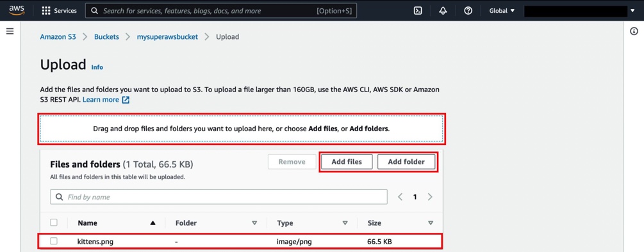The width and height of the screenshot is (644, 252).
Task: Click the search icon in top search bar
Action: pyautogui.click(x=94, y=11)
